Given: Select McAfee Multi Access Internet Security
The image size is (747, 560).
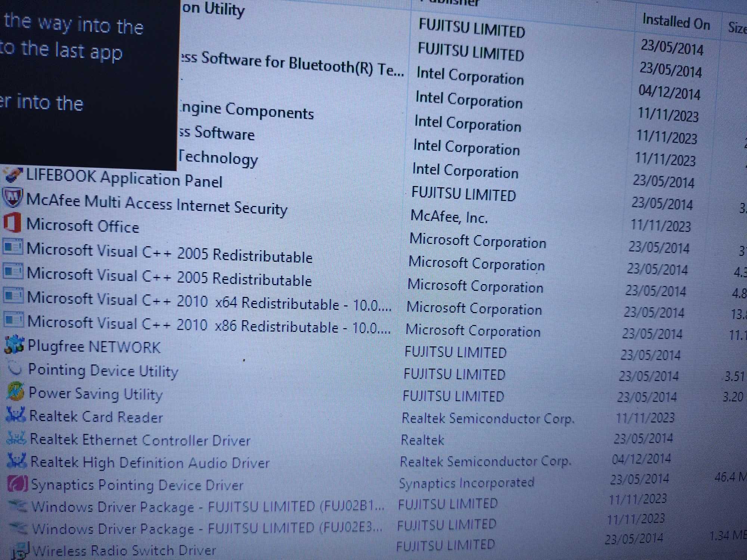Looking at the screenshot, I should tap(156, 204).
